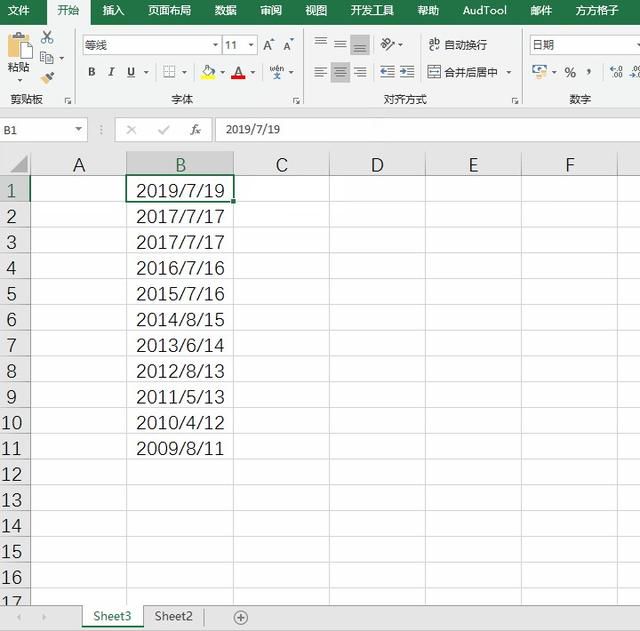Toggle center horizontal alignment

340,72
